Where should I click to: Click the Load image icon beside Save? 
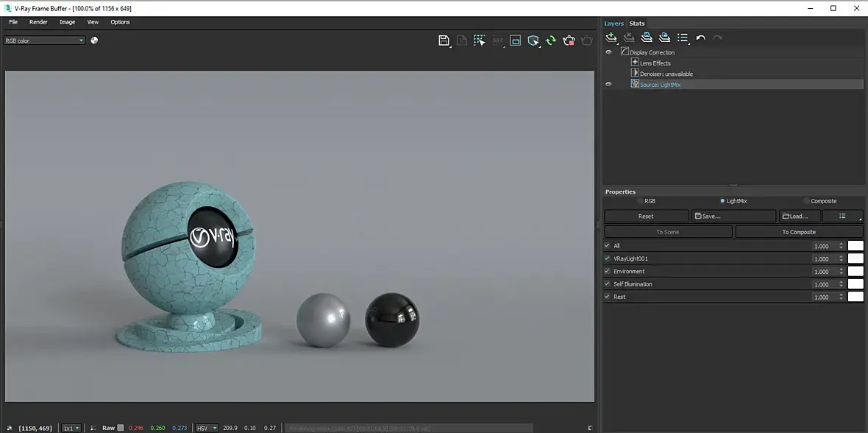click(x=462, y=41)
